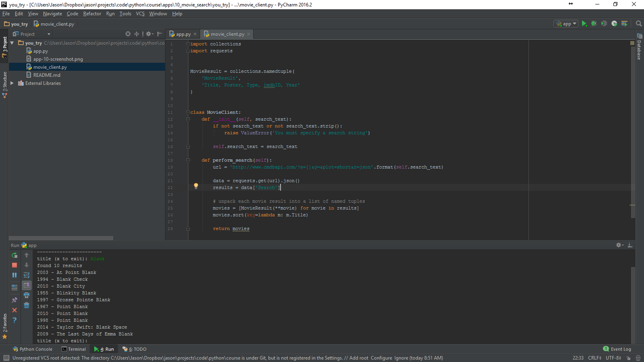The height and width of the screenshot is (362, 644).
Task: Stop the running app process
Action: click(x=14, y=265)
